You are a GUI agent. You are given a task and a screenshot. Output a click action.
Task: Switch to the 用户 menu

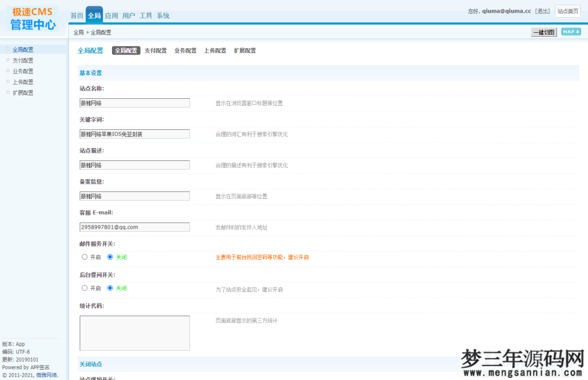click(129, 15)
